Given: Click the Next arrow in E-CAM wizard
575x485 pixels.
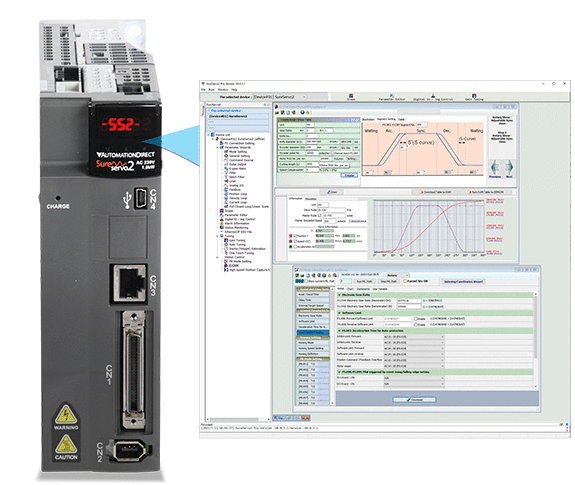Looking at the screenshot, I should pos(509,168).
